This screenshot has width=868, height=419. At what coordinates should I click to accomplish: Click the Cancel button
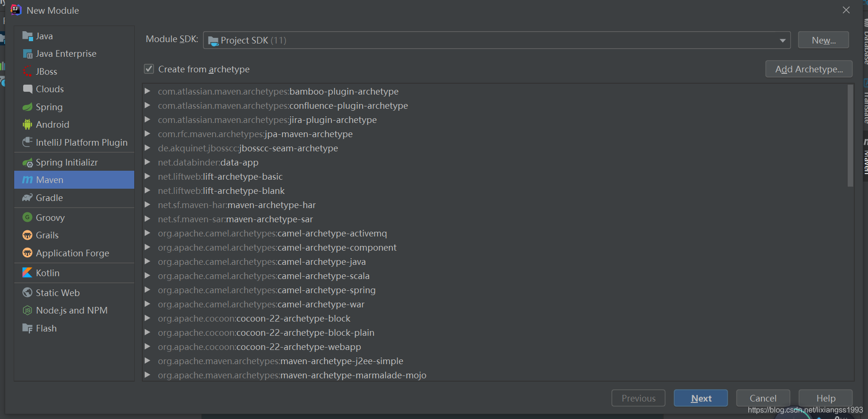click(763, 398)
